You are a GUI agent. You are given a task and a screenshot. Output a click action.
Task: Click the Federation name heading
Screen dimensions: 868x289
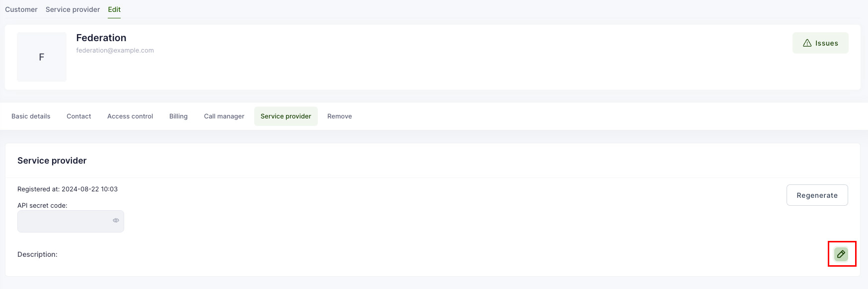click(x=101, y=38)
